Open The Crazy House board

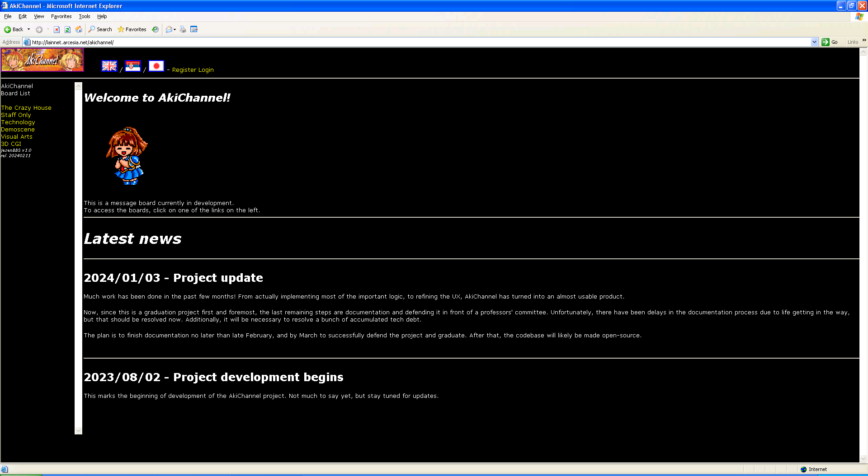[26, 108]
